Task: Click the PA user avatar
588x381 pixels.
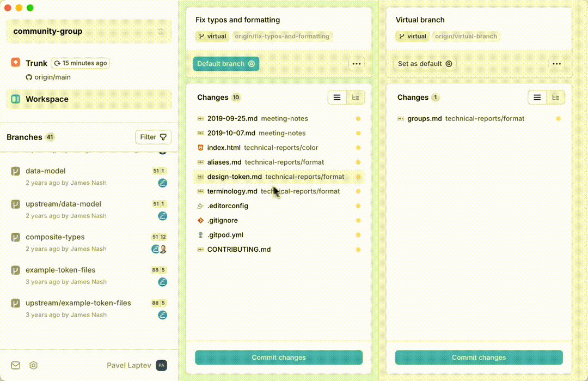Action: pyautogui.click(x=162, y=365)
